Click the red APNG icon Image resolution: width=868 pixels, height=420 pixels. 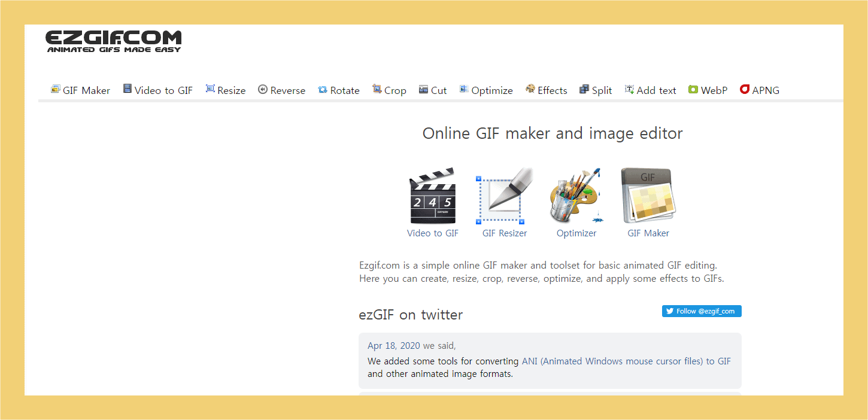pyautogui.click(x=745, y=89)
